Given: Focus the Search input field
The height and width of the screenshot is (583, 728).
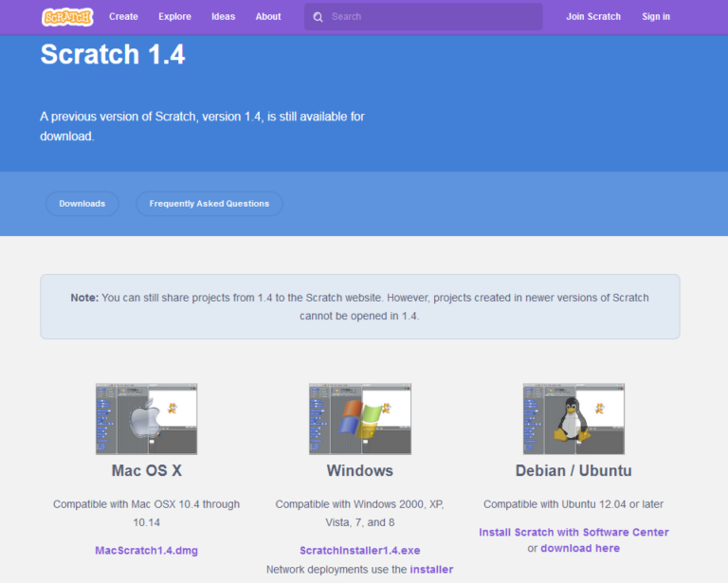Looking at the screenshot, I should [431, 17].
